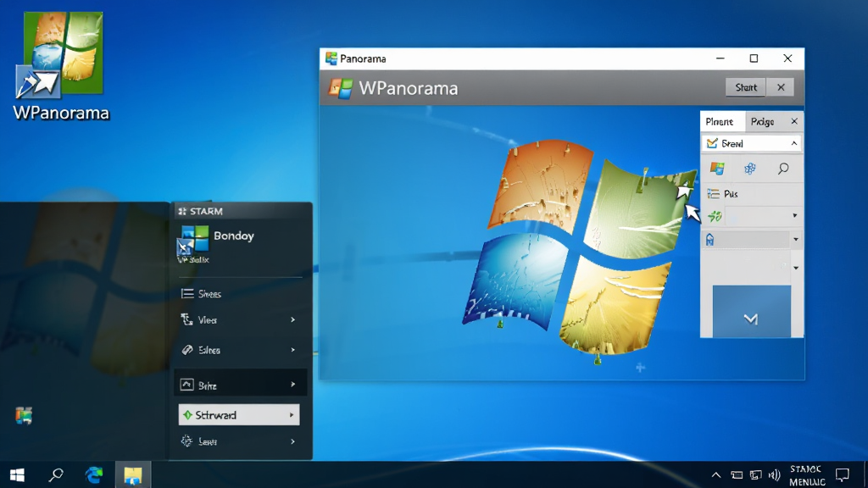The width and height of the screenshot is (868, 488).
Task: Open the Lews menu entry
Action: tap(241, 441)
